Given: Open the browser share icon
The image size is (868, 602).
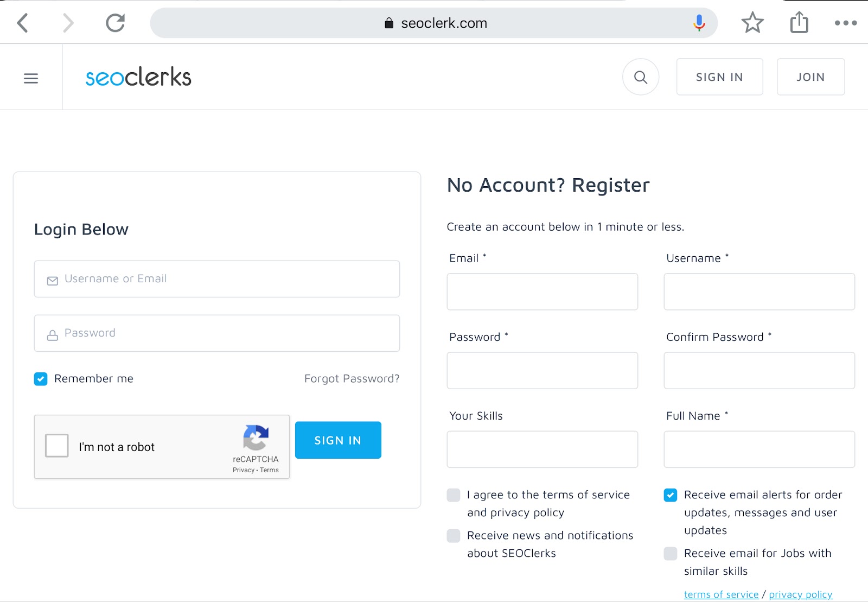Looking at the screenshot, I should coord(799,23).
